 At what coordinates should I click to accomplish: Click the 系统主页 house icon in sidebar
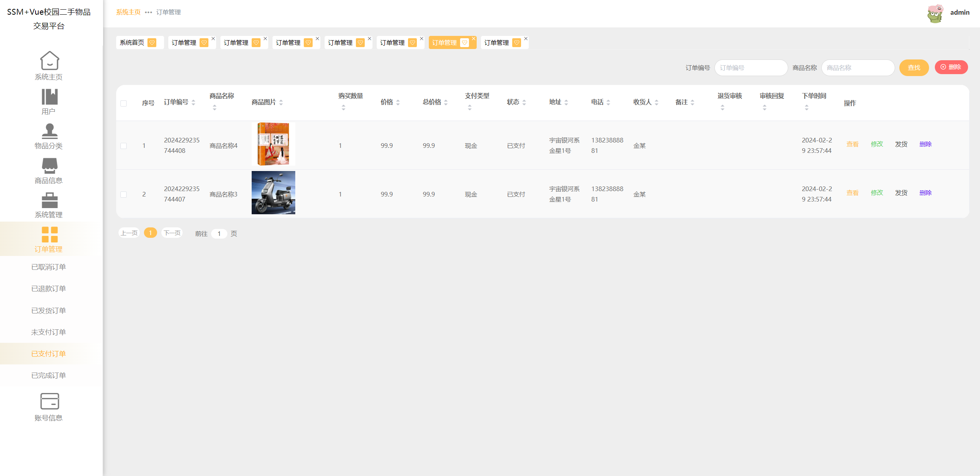click(49, 61)
